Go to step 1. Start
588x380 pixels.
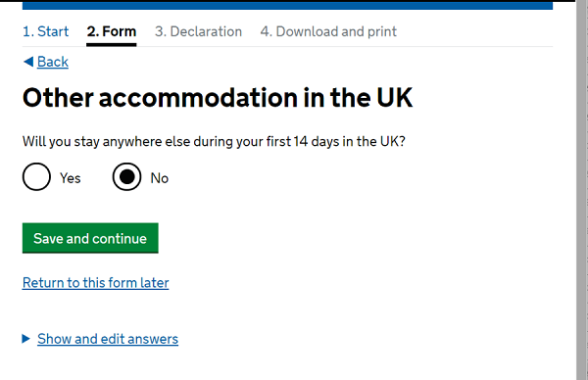pos(45,31)
